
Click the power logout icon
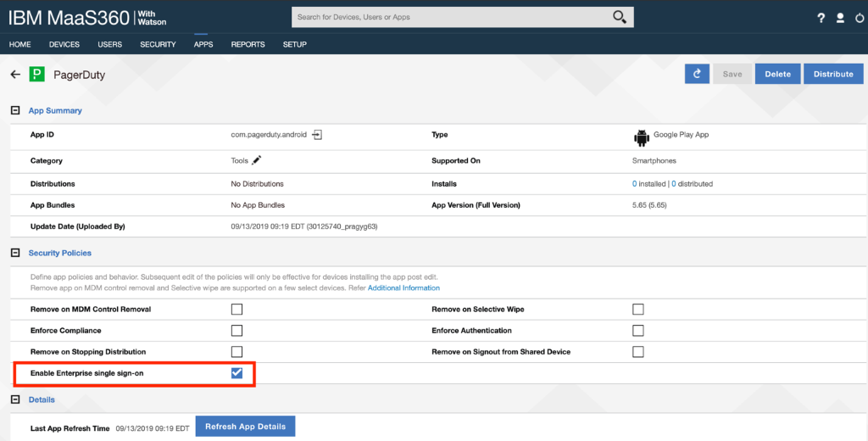click(860, 18)
